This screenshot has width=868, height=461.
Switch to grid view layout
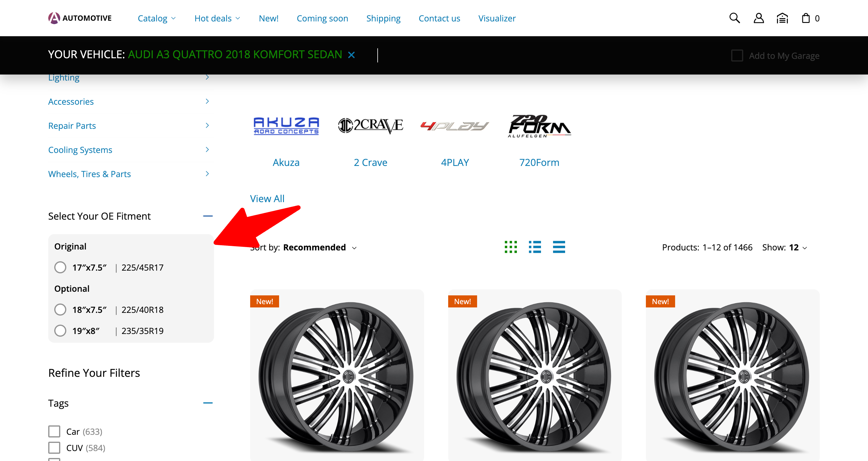pyautogui.click(x=511, y=247)
